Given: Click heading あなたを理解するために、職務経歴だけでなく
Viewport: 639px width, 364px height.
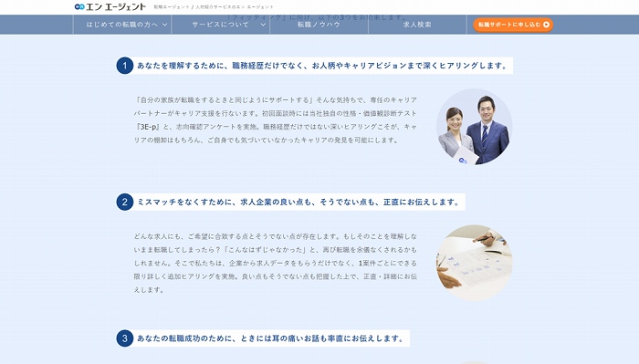Looking at the screenshot, I should (x=322, y=66).
